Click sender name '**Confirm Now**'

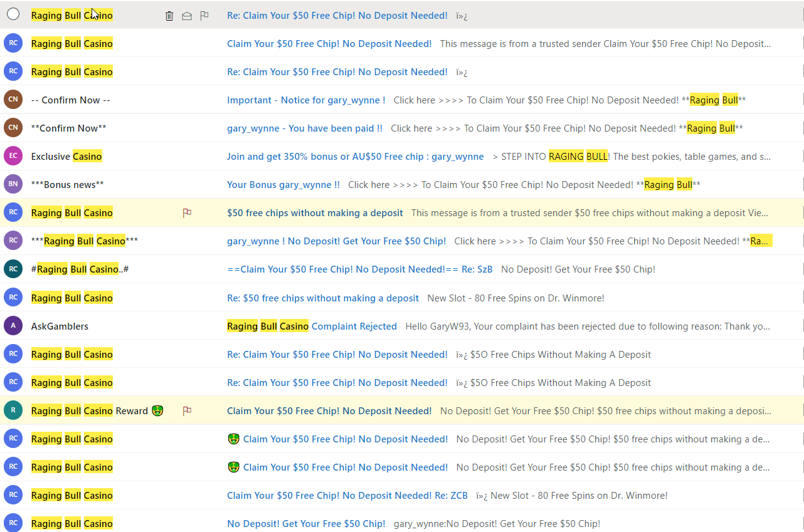[x=69, y=128]
